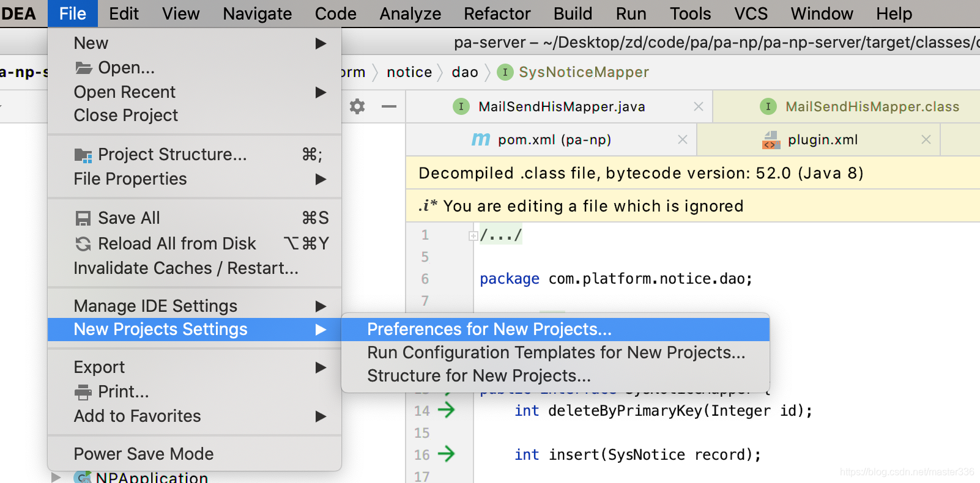Click the gutter arrow on line 16
Viewport: 980px width, 483px height.
tap(447, 454)
